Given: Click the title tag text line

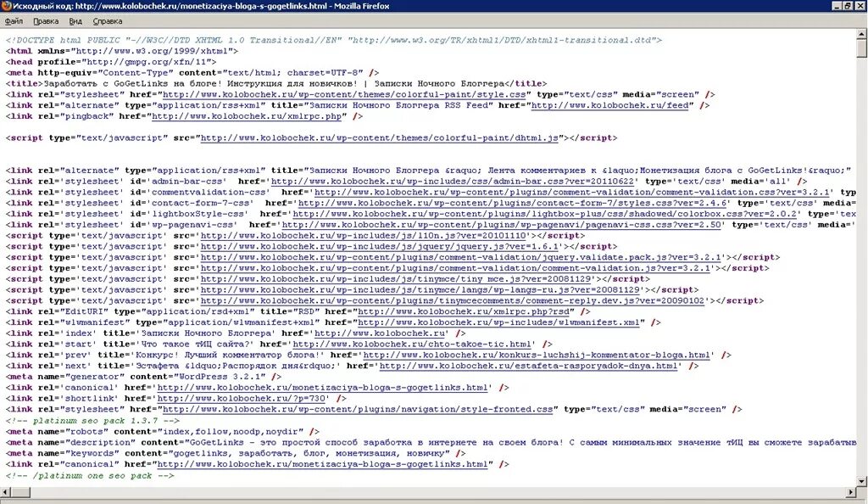Looking at the screenshot, I should click(276, 84).
